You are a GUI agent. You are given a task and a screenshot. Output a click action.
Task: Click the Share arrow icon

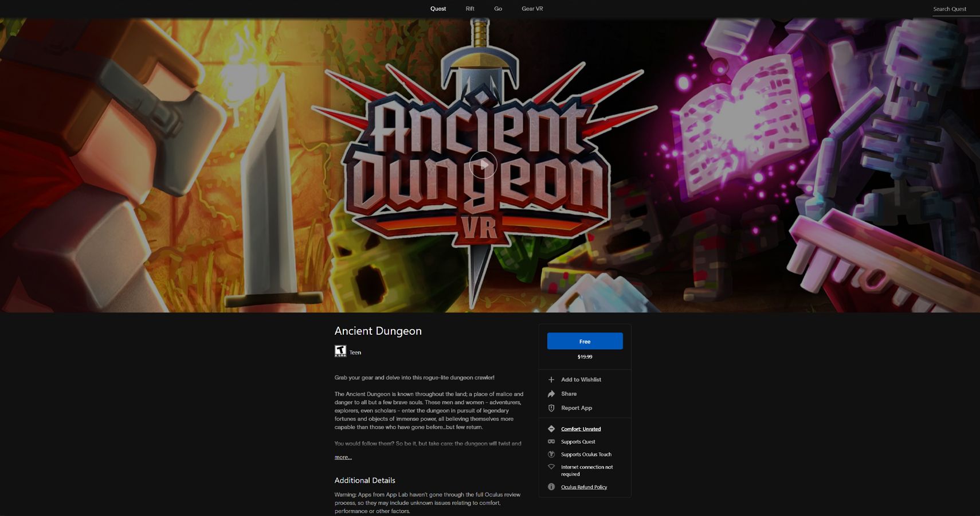[x=551, y=394]
